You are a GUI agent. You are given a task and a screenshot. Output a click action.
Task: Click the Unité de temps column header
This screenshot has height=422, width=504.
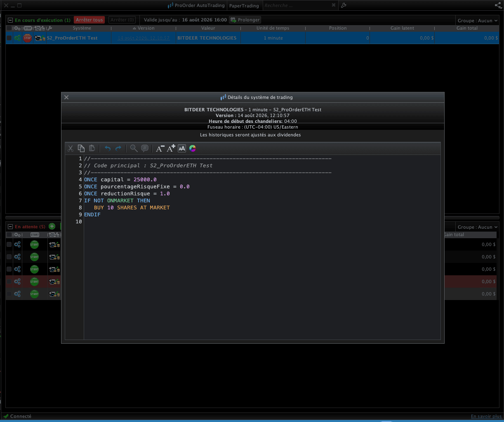(x=273, y=28)
